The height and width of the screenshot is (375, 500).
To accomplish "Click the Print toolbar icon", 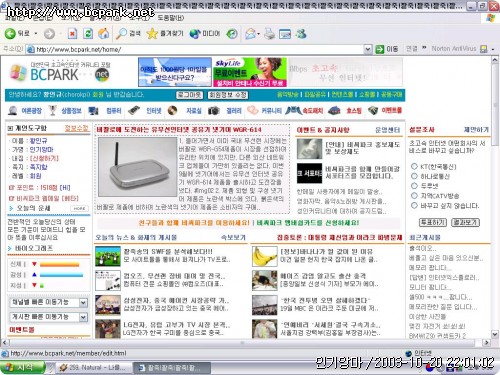I will (x=269, y=34).
